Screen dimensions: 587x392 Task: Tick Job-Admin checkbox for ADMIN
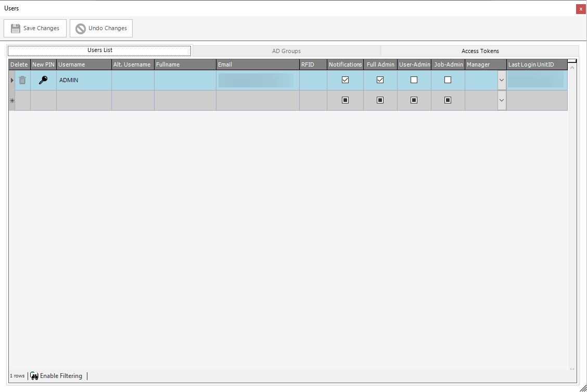click(x=448, y=80)
